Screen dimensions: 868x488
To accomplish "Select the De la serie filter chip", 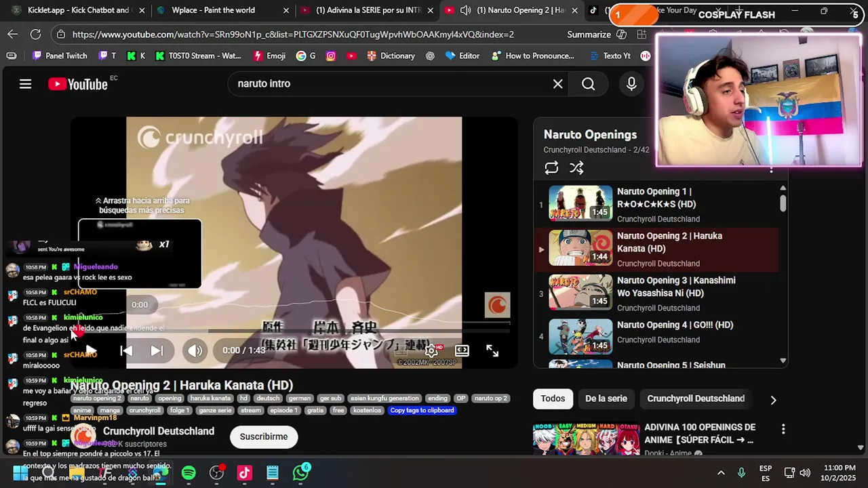I will [606, 399].
